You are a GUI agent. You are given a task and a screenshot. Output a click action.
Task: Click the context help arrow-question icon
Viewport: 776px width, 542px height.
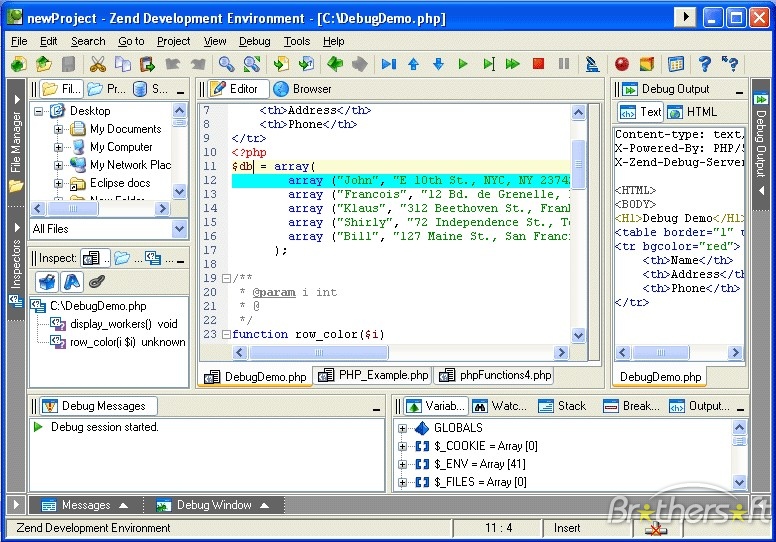[x=730, y=64]
